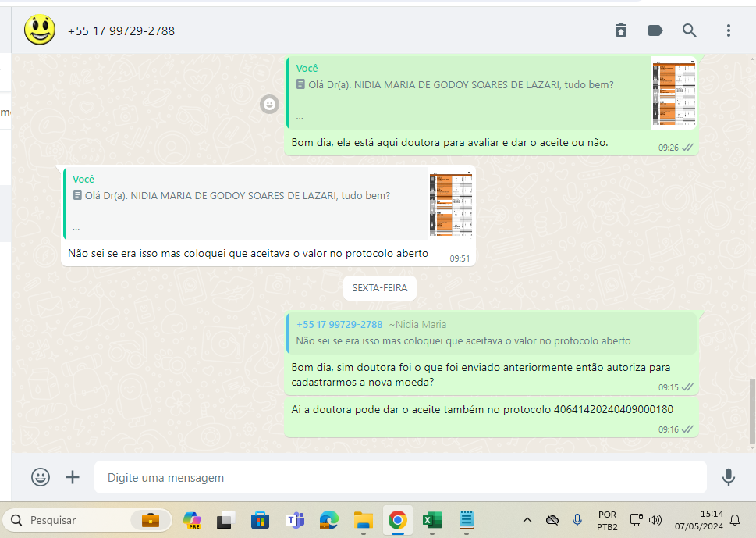This screenshot has height=538, width=756.
Task: Jump to quoted 'Não sei se era isso' message
Action: coord(492,333)
